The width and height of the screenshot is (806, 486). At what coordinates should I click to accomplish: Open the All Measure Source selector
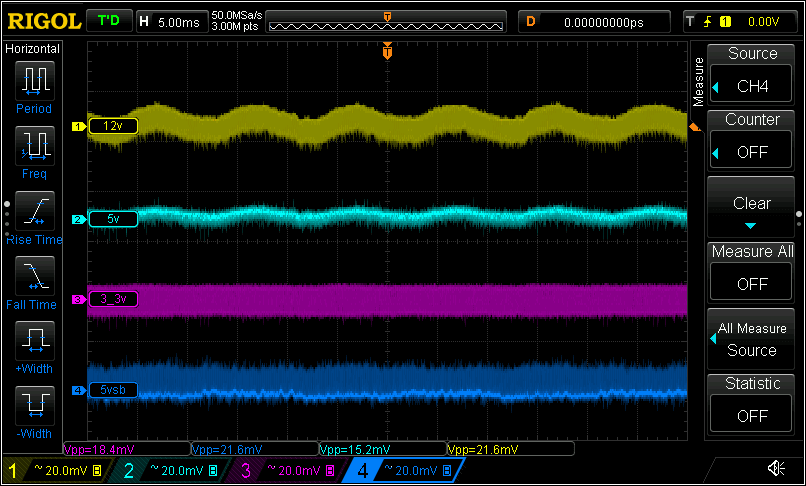[x=750, y=339]
